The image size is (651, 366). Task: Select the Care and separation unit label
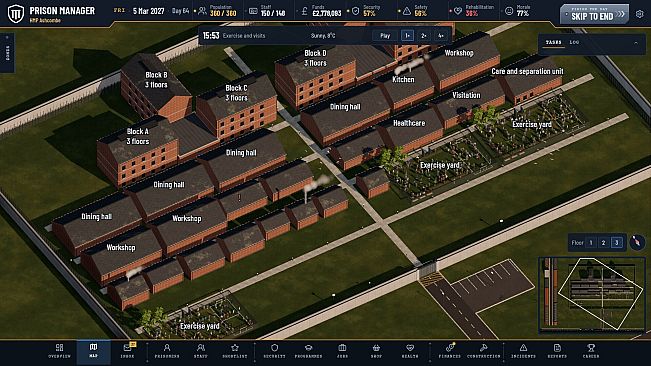527,71
